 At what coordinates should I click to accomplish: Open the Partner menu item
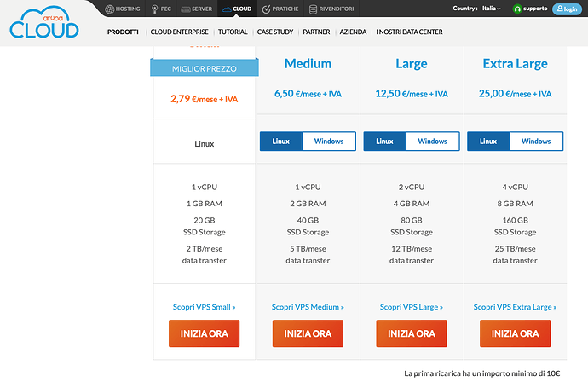316,32
